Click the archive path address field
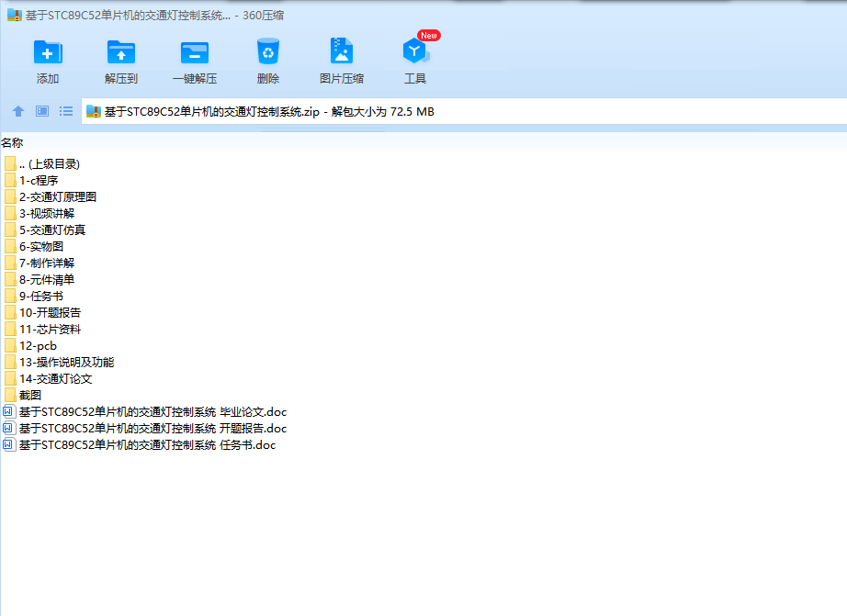The image size is (847, 616). (464, 111)
